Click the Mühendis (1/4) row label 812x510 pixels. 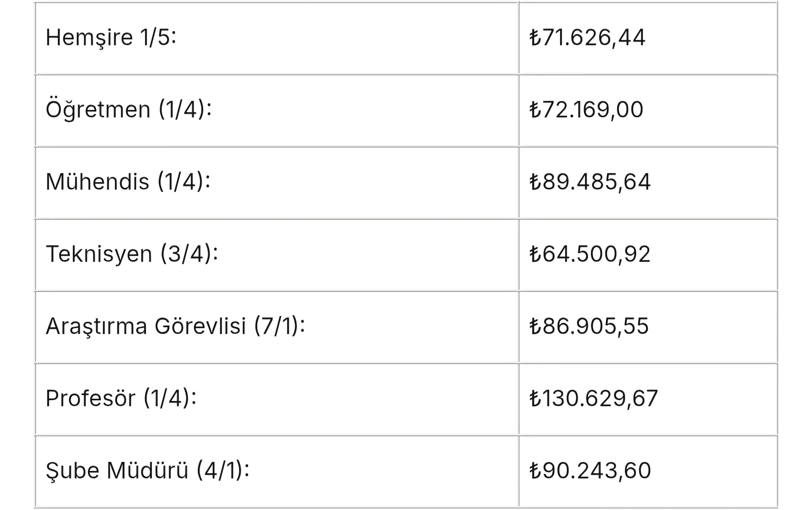pos(128,182)
